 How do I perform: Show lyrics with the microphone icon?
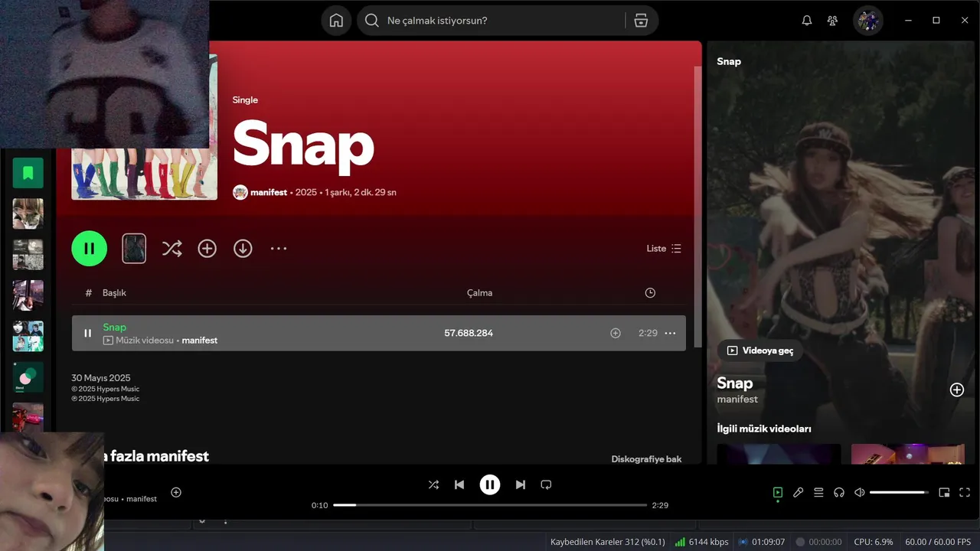coord(798,493)
